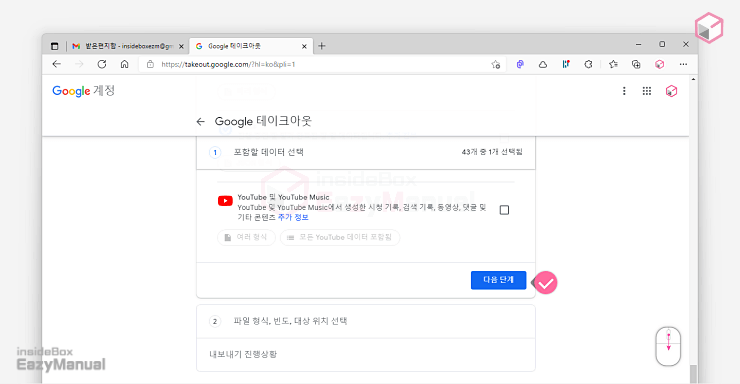Open the Favorites list icon
740x384 pixels.
[x=613, y=64]
